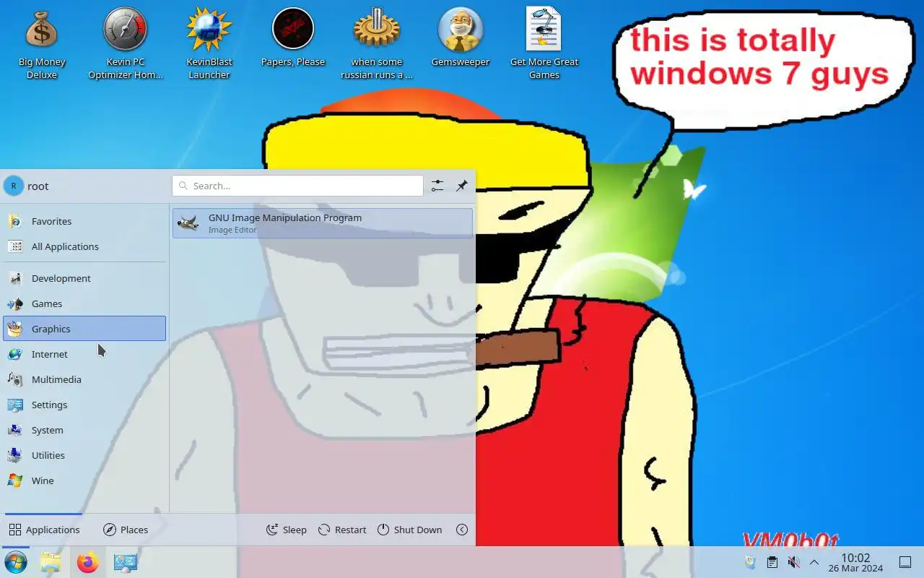Viewport: 924px width, 578px height.
Task: Open the clipboard tray icon
Action: click(772, 562)
